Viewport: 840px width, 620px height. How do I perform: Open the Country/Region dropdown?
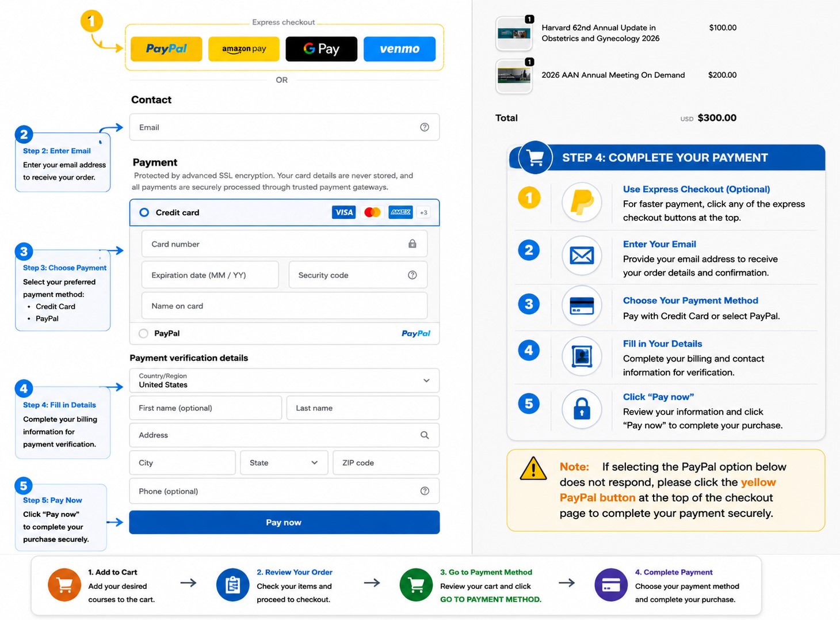click(x=284, y=381)
